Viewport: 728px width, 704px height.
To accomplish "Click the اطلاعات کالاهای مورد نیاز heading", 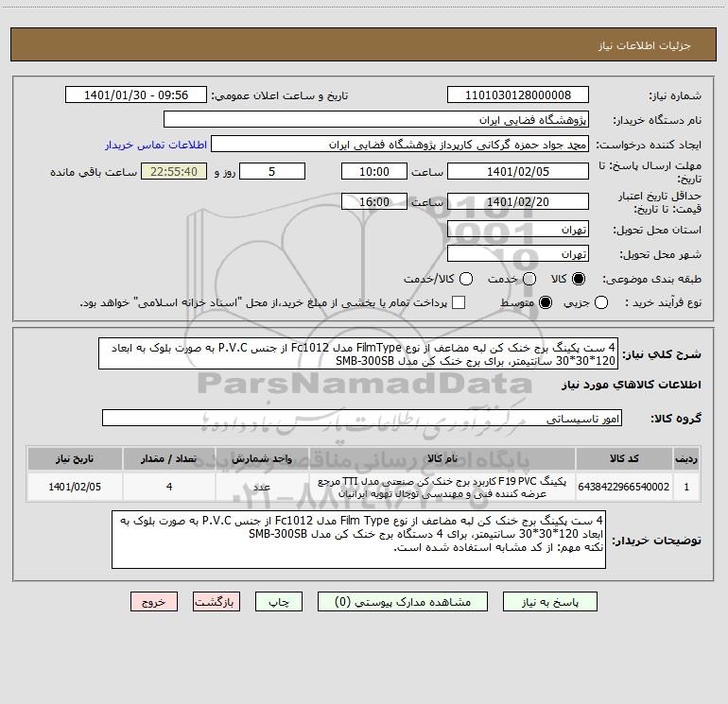I will (632, 385).
